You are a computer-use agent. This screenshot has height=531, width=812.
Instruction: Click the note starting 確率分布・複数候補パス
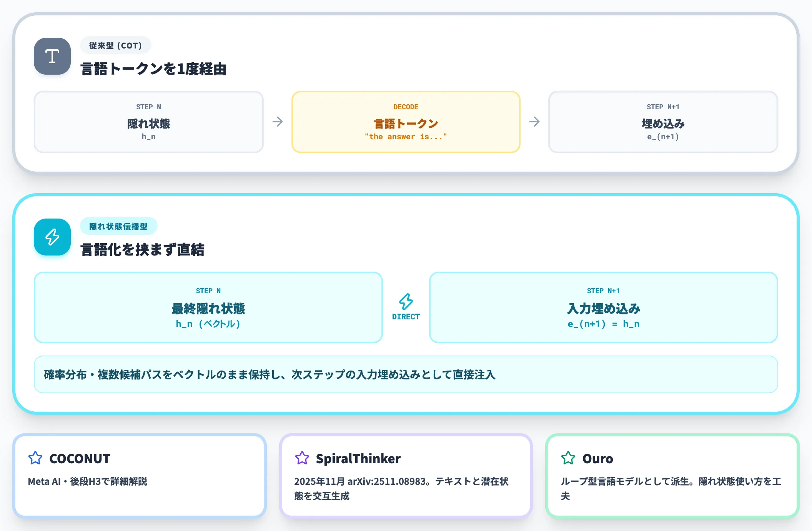point(406,374)
